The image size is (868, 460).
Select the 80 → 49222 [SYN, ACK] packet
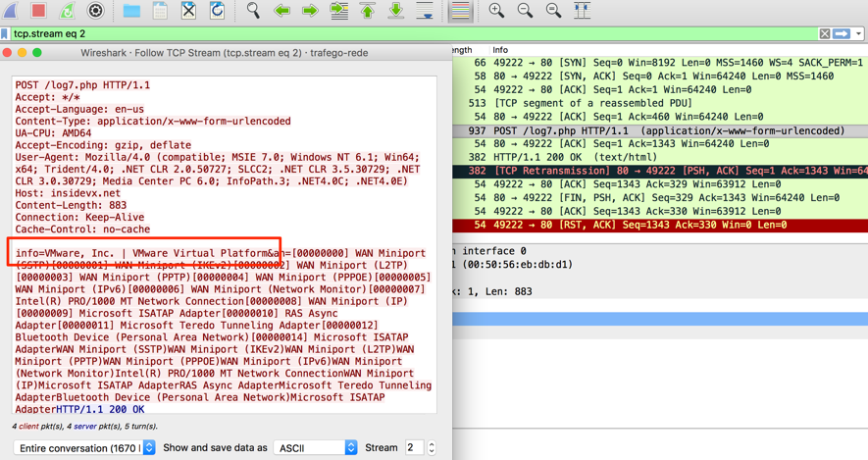[660, 76]
